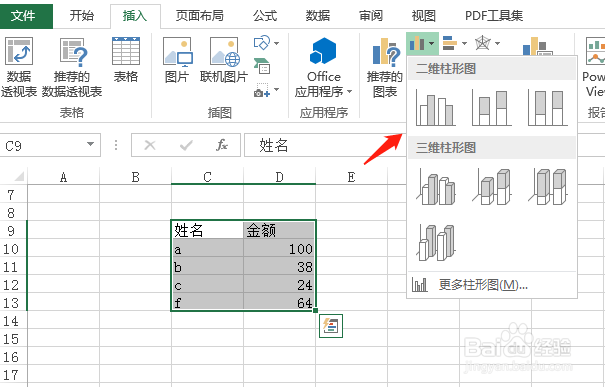This screenshot has height=387, width=605.
Task: Expand the bar chart dropdown arrow
Action: tap(464, 43)
